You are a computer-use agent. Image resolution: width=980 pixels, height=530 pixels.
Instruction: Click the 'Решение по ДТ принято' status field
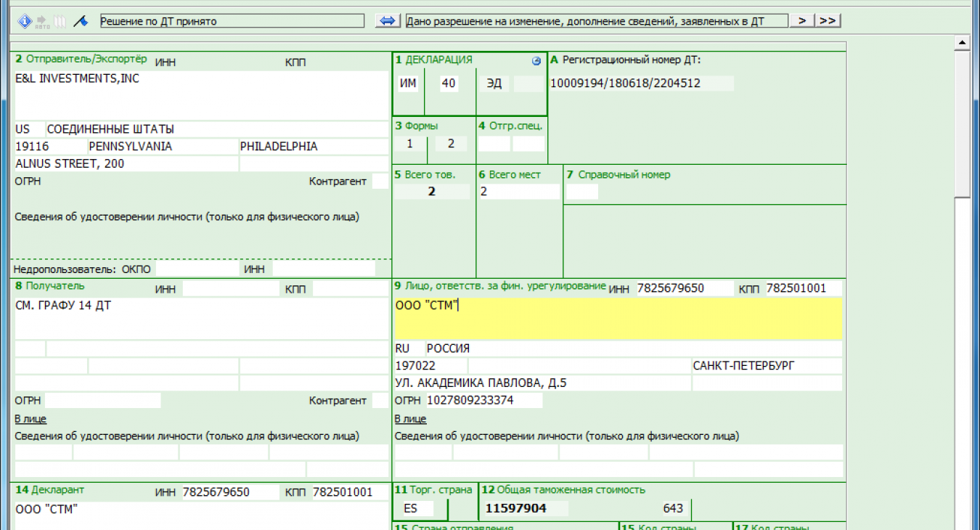pyautogui.click(x=232, y=22)
